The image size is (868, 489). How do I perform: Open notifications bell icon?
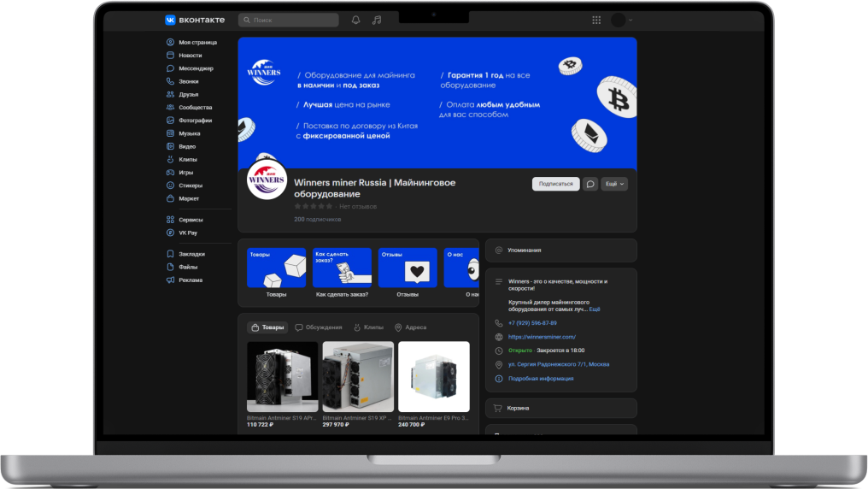[356, 20]
